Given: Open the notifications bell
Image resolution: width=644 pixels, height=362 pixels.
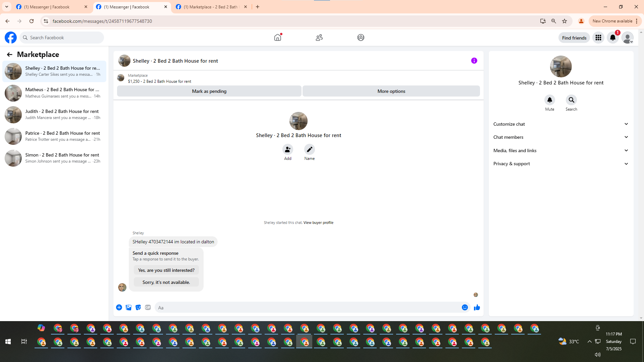Looking at the screenshot, I should click(x=612, y=38).
